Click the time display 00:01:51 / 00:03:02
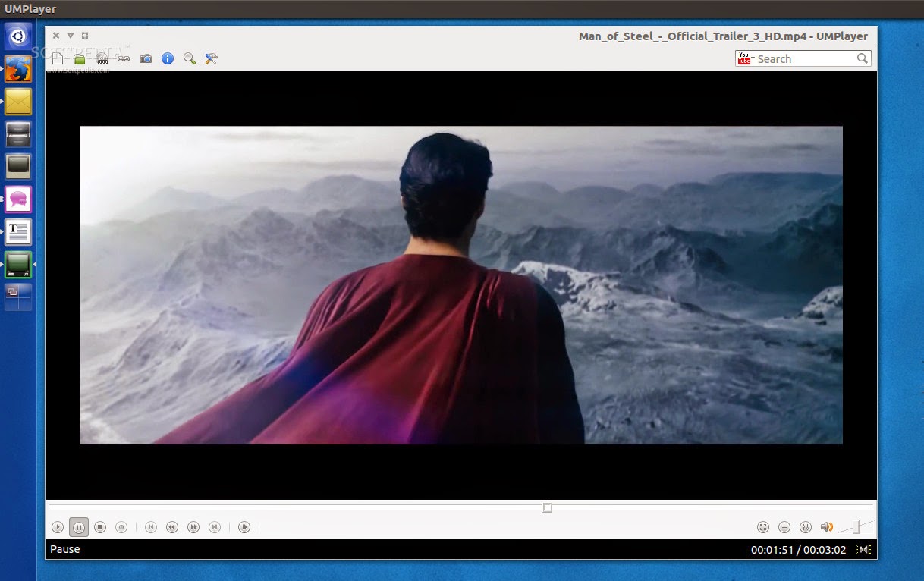The width and height of the screenshot is (924, 581). click(x=798, y=550)
